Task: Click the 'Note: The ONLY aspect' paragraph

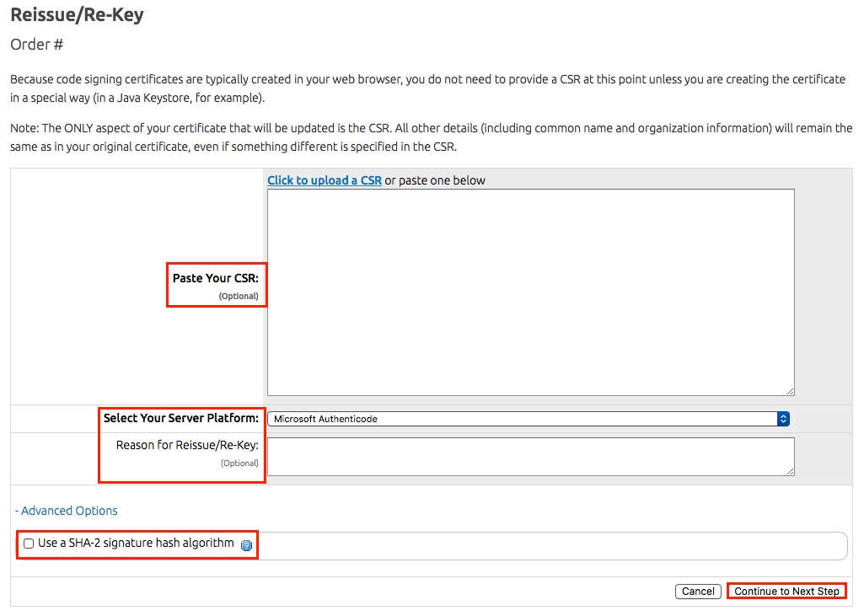Action: [431, 137]
